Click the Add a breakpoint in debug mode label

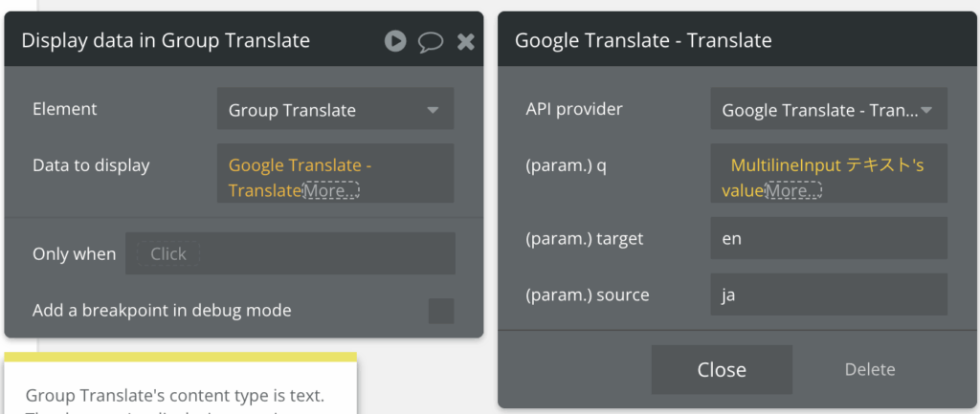pos(162,310)
